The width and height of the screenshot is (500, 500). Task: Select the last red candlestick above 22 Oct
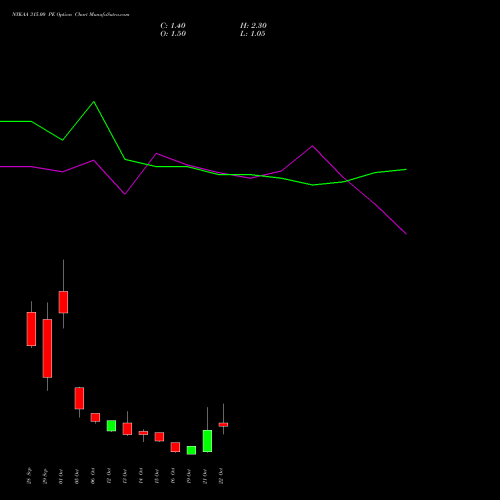[223, 425]
